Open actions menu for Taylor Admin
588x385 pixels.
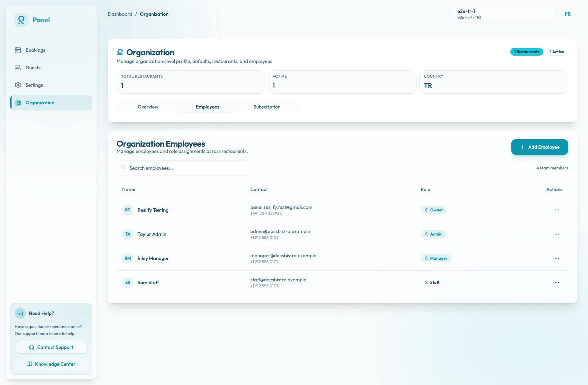557,234
